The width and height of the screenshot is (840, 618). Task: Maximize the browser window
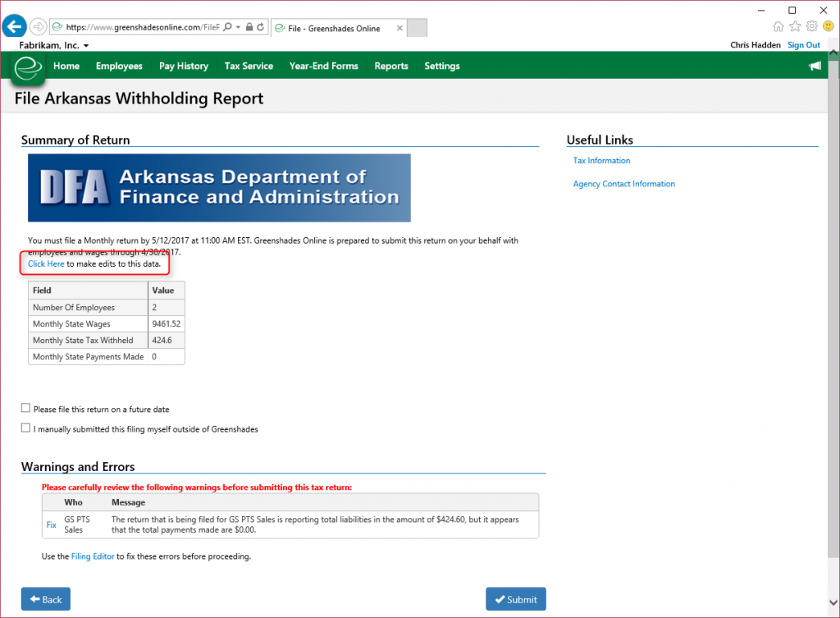(x=792, y=10)
